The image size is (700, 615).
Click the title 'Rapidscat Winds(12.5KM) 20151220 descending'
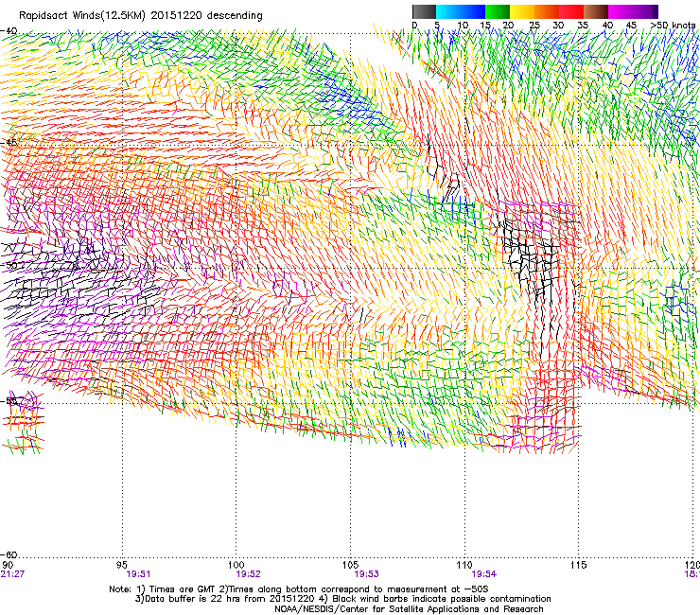pyautogui.click(x=141, y=16)
